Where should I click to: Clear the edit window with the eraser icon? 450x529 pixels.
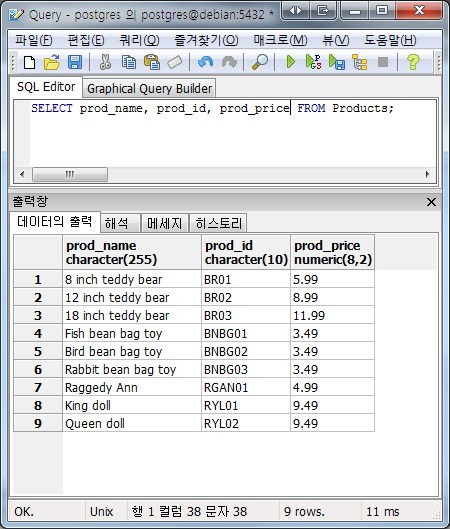tap(175, 62)
